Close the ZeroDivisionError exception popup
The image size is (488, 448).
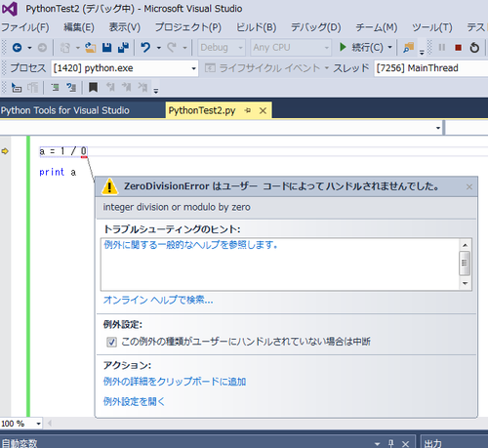[x=469, y=186]
